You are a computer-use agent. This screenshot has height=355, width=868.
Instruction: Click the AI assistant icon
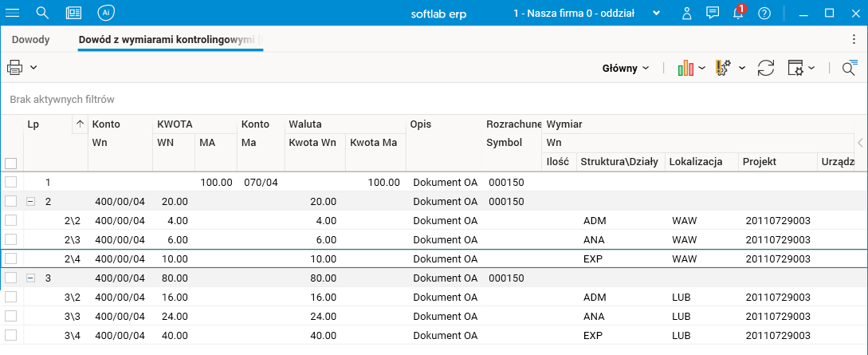click(106, 13)
